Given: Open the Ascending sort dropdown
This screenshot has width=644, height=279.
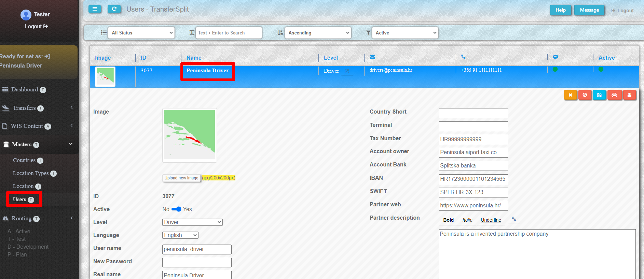Looking at the screenshot, I should coord(318,33).
